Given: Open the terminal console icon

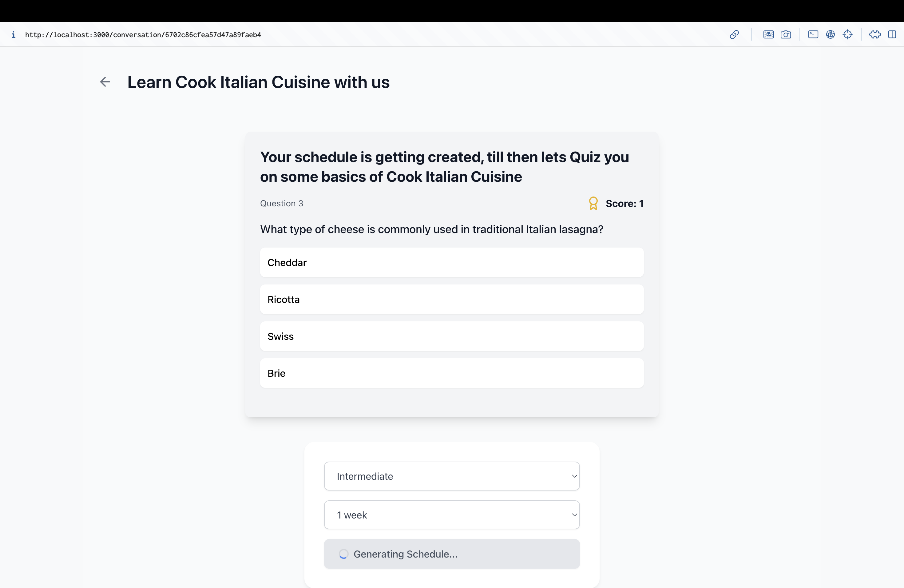Looking at the screenshot, I should 813,34.
